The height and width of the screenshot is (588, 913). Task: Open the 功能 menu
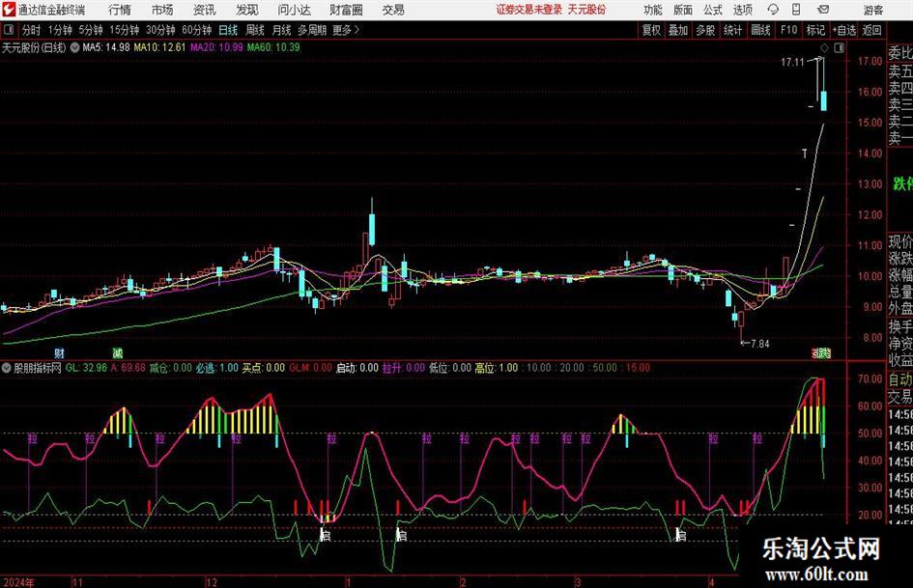pyautogui.click(x=653, y=10)
